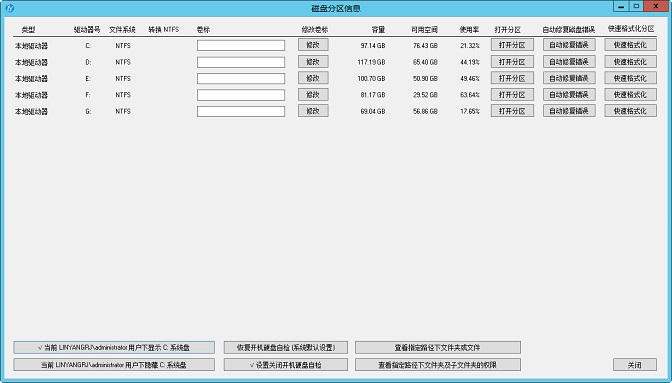Click the 容量 column header

[x=378, y=30]
